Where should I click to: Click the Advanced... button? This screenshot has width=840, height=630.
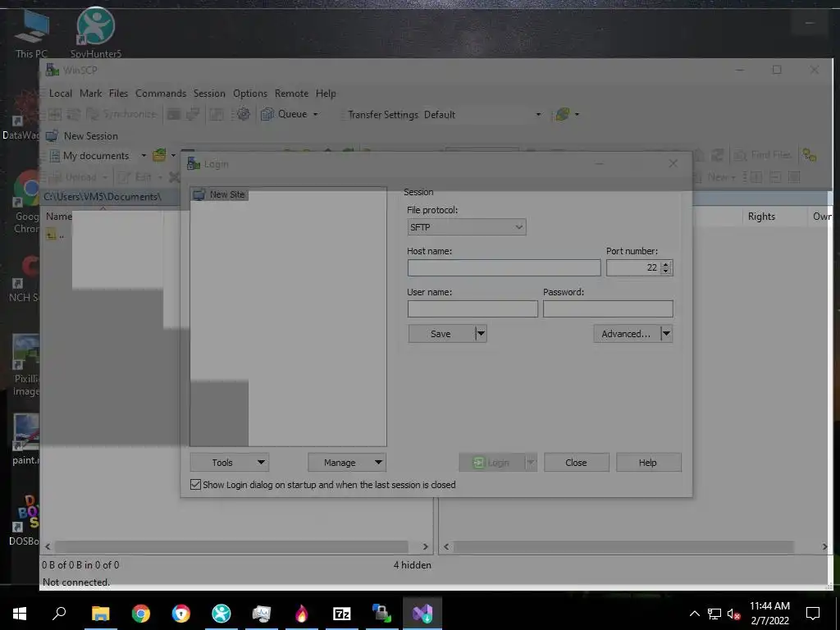tap(626, 334)
